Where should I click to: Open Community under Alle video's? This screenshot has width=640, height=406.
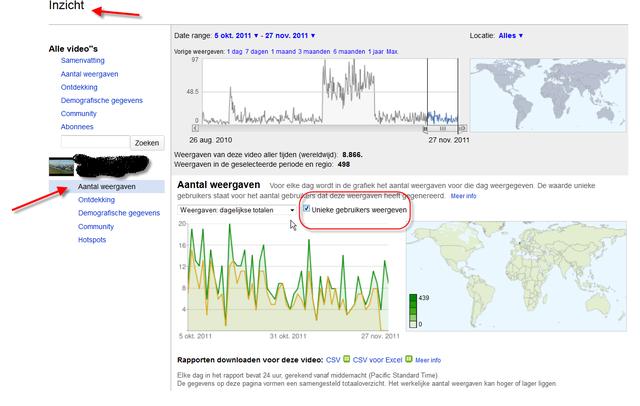point(78,113)
